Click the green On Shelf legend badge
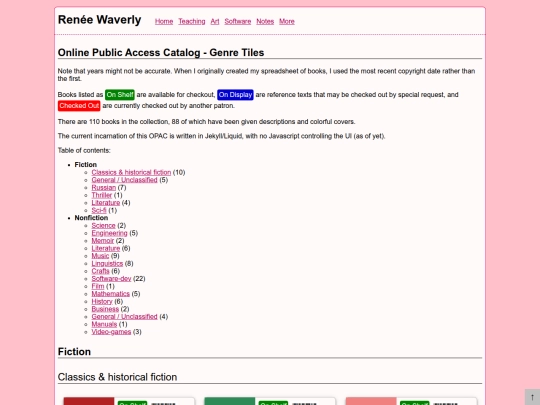 (120, 95)
